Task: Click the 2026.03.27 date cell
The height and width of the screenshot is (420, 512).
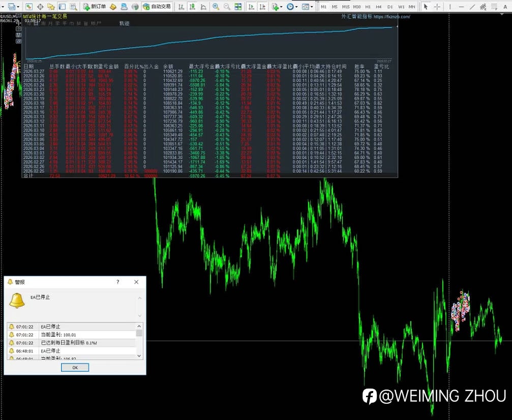Action: pyautogui.click(x=34, y=72)
